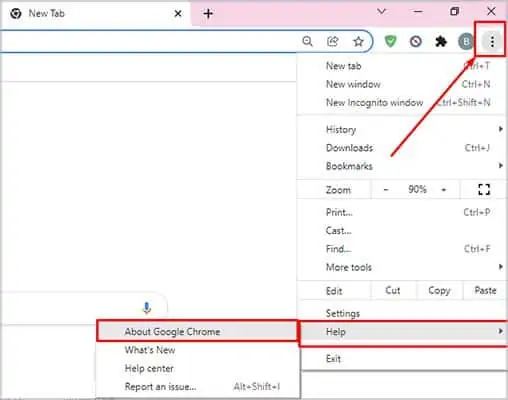Click the green shield extension icon
The image size is (508, 400).
pyautogui.click(x=390, y=42)
